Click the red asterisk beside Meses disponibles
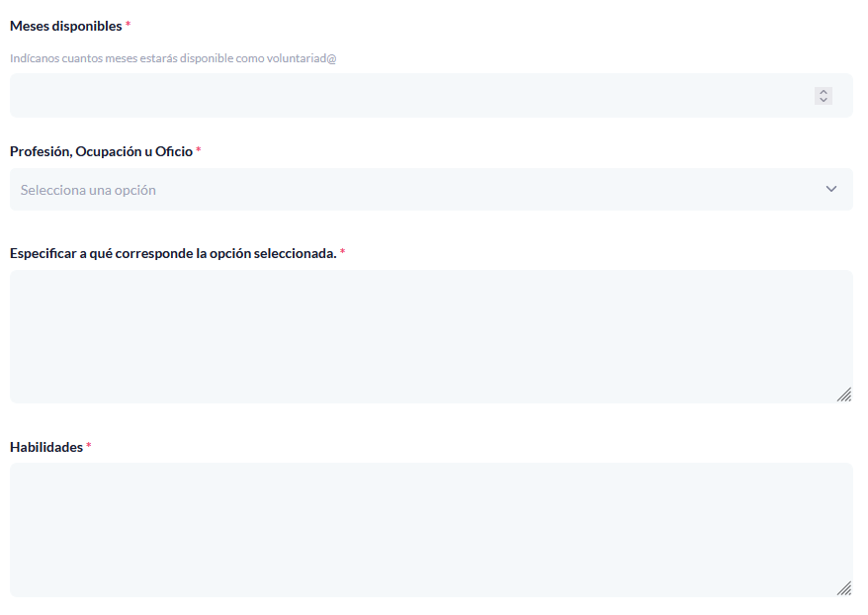868x615 pixels. tap(128, 25)
